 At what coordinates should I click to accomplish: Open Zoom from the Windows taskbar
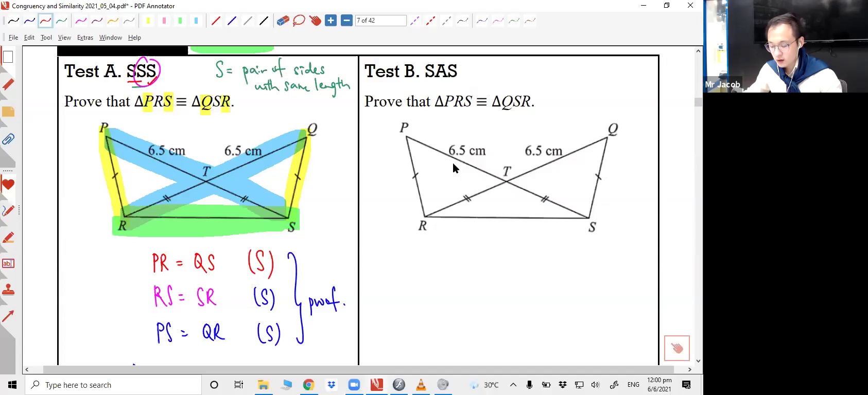click(354, 385)
